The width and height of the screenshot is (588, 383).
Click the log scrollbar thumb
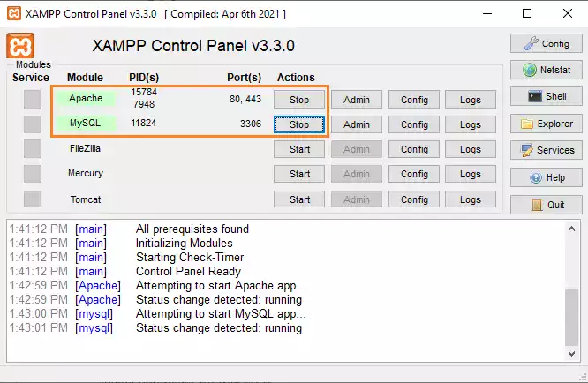[571, 317]
